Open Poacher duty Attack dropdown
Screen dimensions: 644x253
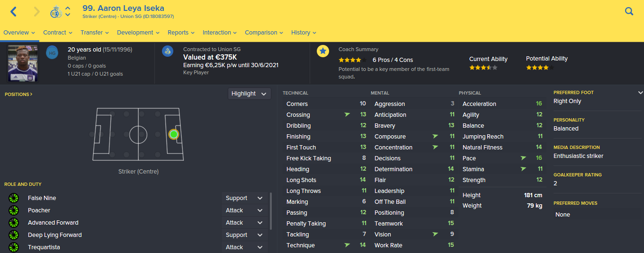[244, 210]
